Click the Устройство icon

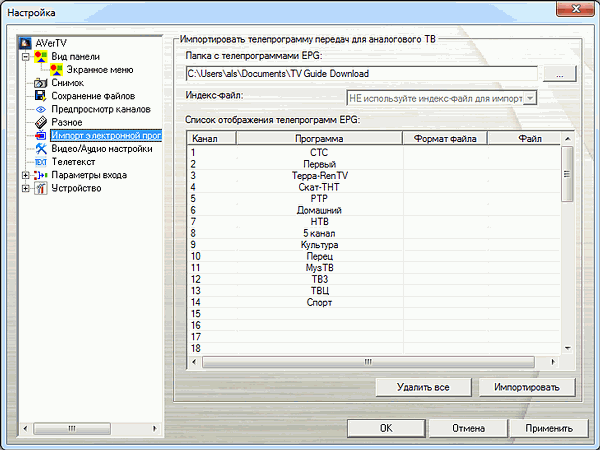tap(41, 188)
